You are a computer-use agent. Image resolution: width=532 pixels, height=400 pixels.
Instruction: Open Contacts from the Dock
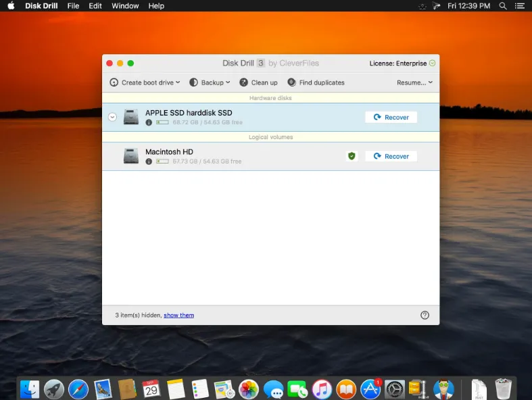(x=127, y=389)
